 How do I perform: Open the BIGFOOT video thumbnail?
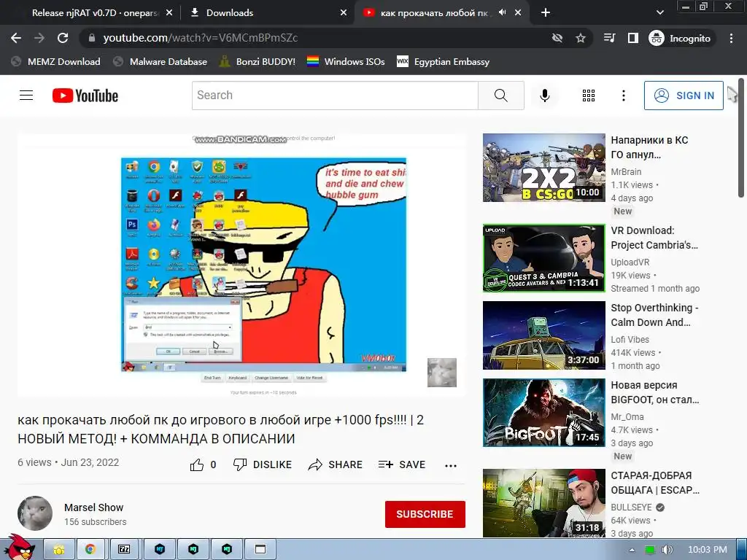click(x=544, y=413)
